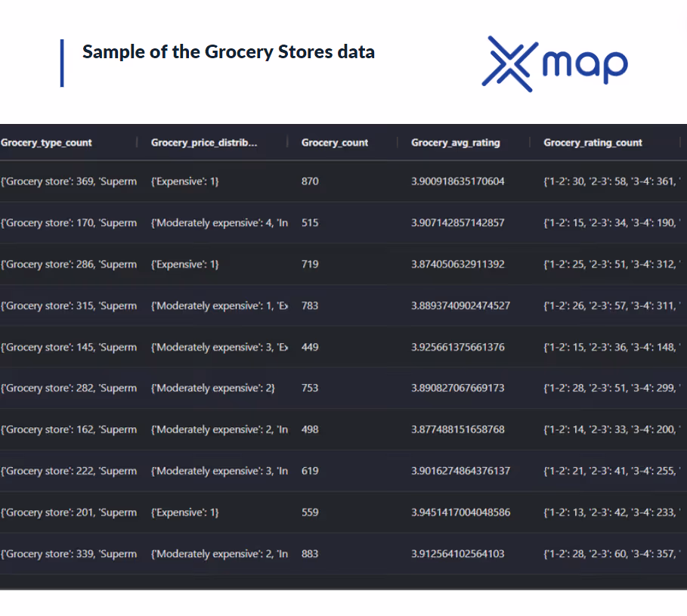Select average rating 3.925661375661376

click(458, 347)
